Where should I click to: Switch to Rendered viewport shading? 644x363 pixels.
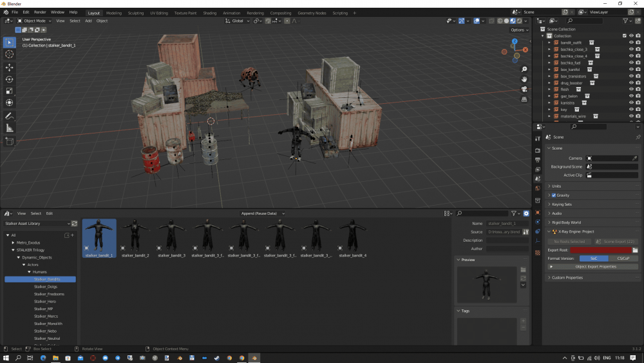[520, 21]
